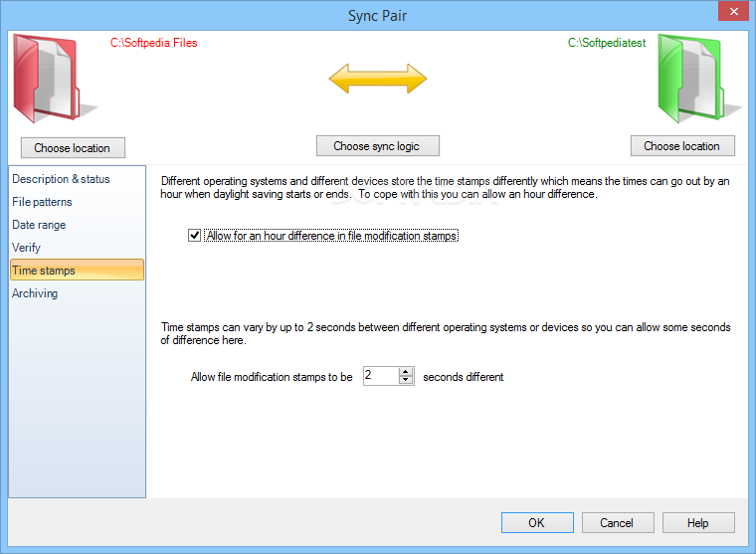
Task: Go to the Verify section
Action: point(77,248)
